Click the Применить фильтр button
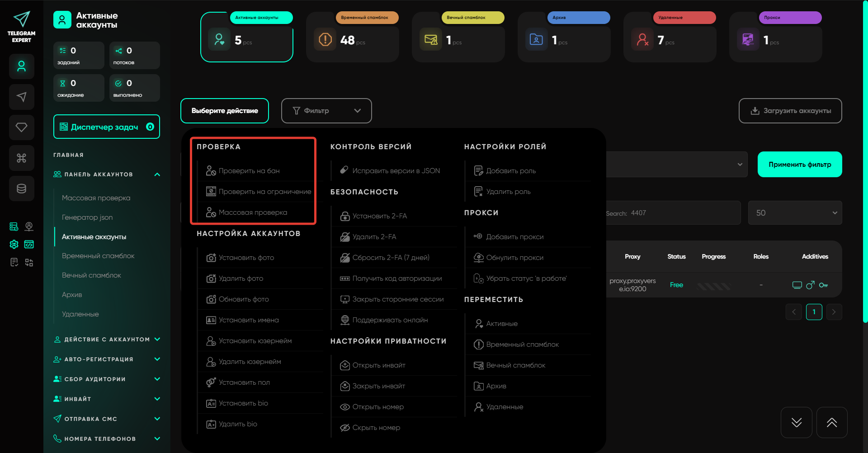 coord(799,165)
